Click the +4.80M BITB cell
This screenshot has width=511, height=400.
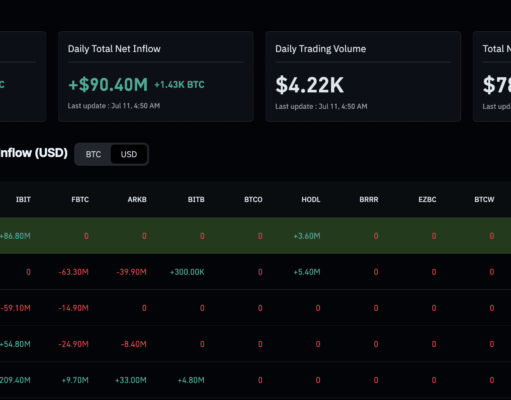[x=191, y=380]
